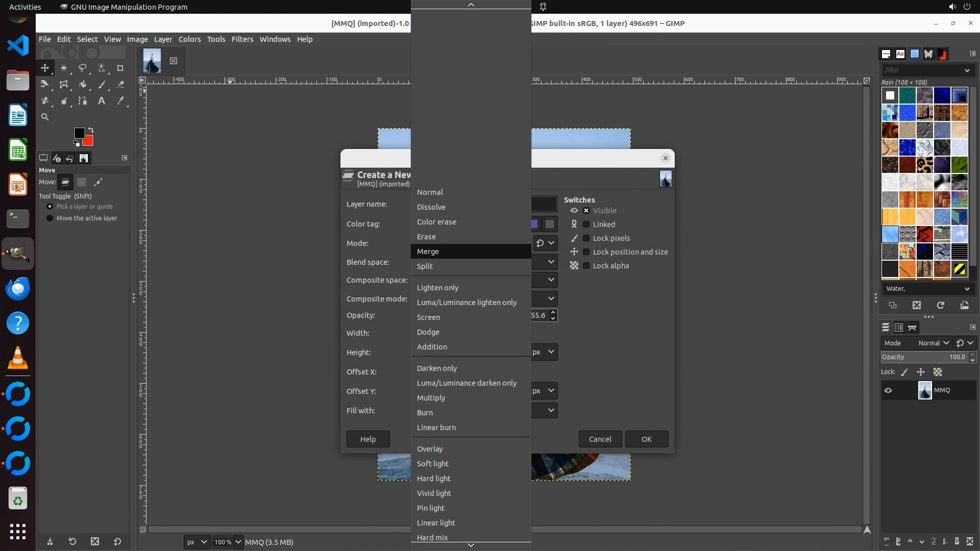Select the Free Select lasso tool
Viewport: 980px width, 551px height.
point(82,68)
